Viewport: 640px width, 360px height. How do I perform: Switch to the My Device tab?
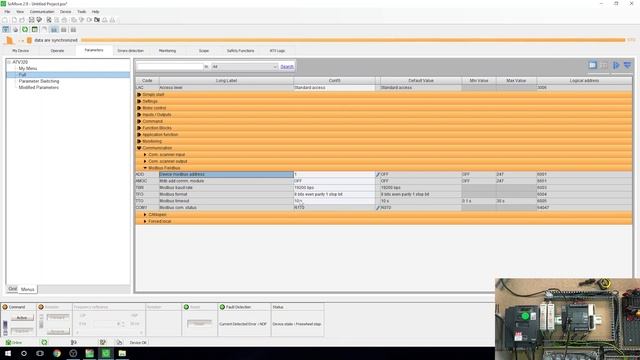(x=20, y=51)
